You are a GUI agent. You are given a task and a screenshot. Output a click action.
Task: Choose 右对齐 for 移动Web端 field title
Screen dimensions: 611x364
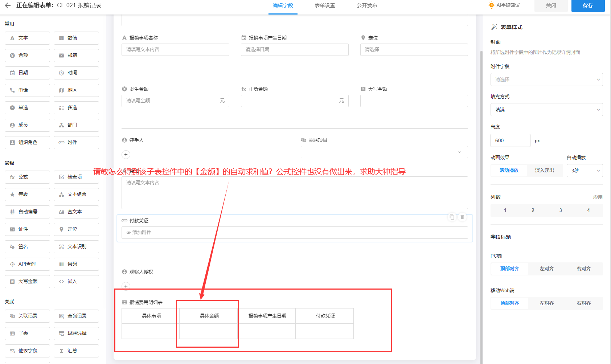tap(583, 303)
